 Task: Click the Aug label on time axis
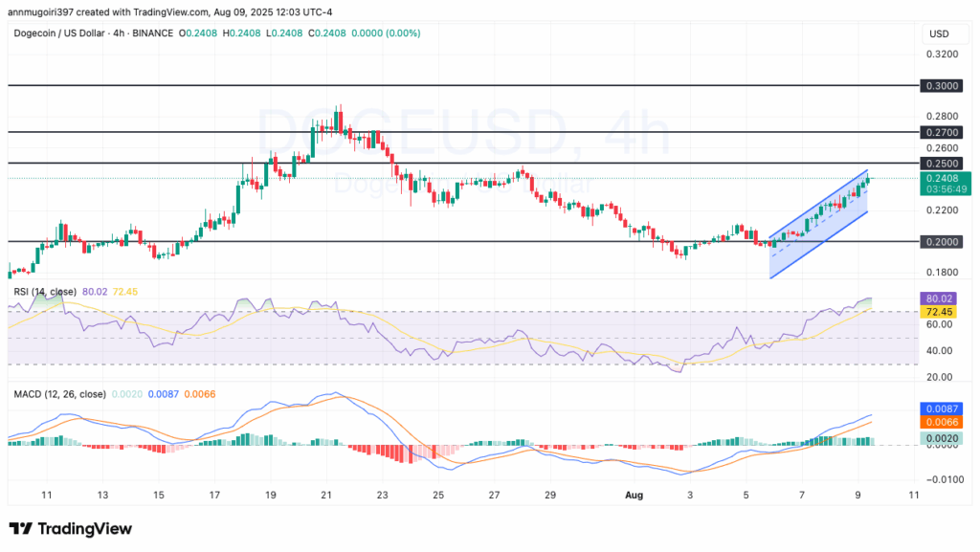[x=634, y=496]
